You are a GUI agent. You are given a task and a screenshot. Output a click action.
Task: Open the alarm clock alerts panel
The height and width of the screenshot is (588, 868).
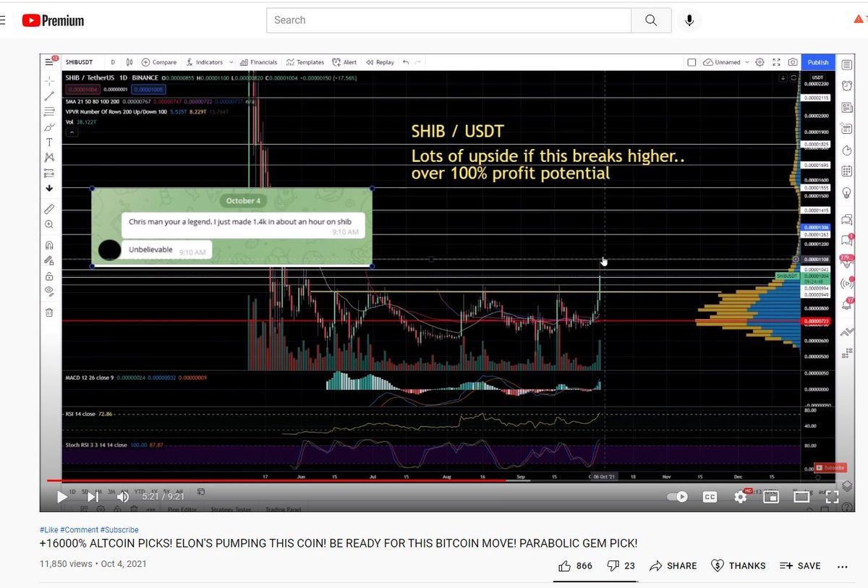point(846,85)
